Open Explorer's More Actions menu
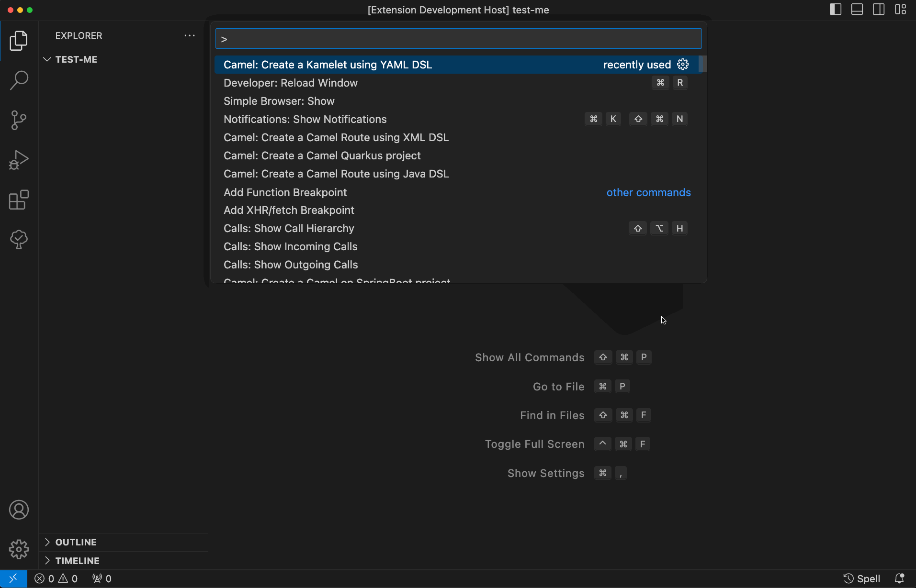Image resolution: width=916 pixels, height=588 pixels. coord(190,35)
